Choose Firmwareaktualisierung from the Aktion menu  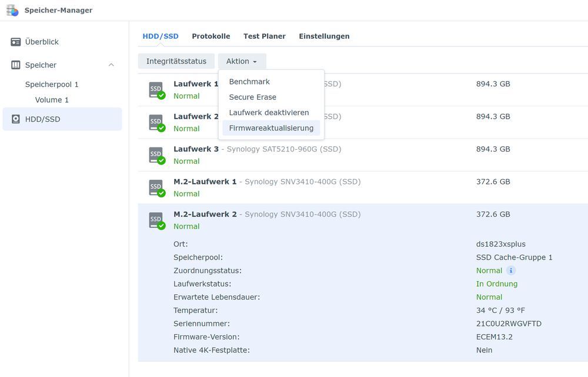pyautogui.click(x=271, y=128)
